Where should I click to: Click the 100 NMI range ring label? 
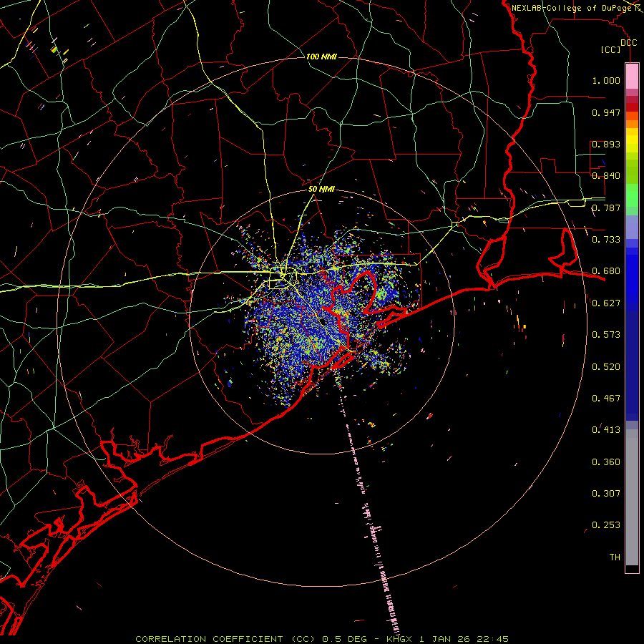[x=321, y=57]
